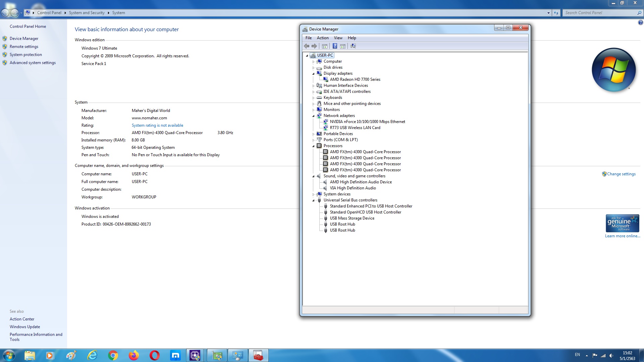Open the address bar history dropdown
The width and height of the screenshot is (644, 362).
click(x=548, y=13)
